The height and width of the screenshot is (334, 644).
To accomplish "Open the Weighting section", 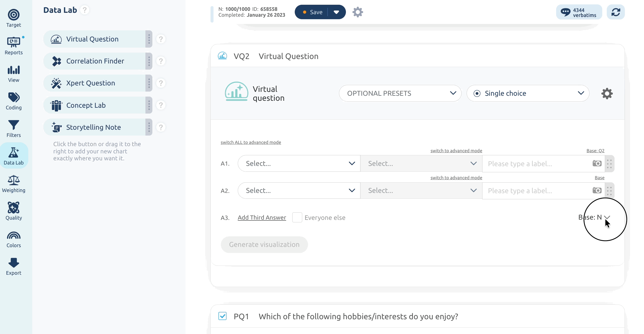I will tap(14, 184).
